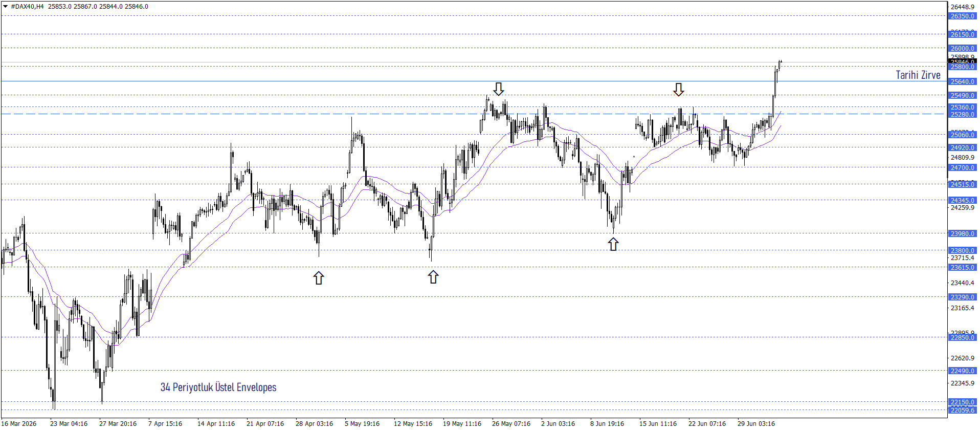This screenshot has width=980, height=430.
Task: Click the 24920.0 price level label
Action: point(963,148)
